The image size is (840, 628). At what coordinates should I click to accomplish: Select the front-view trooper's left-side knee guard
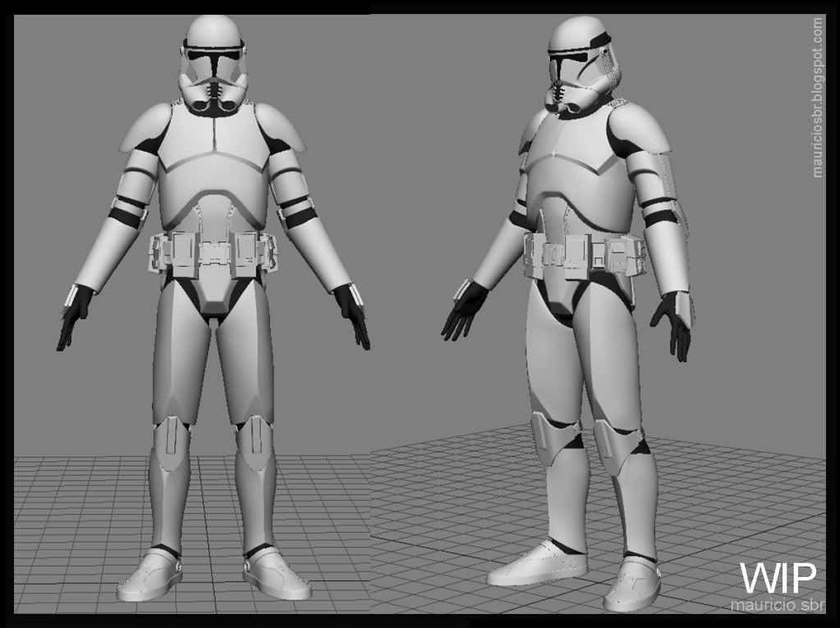point(171,442)
